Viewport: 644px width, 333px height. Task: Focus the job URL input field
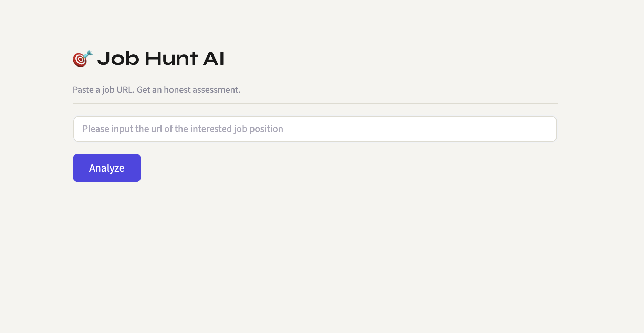[x=315, y=129]
